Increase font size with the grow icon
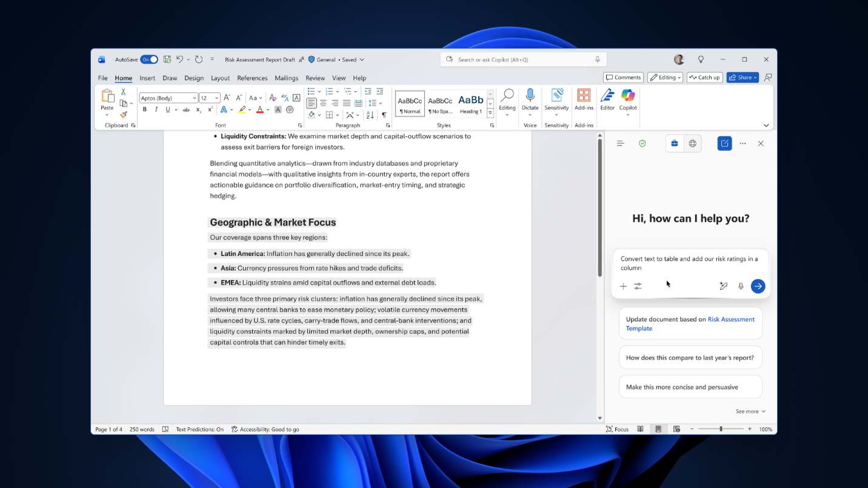The image size is (868, 488). pos(227,98)
